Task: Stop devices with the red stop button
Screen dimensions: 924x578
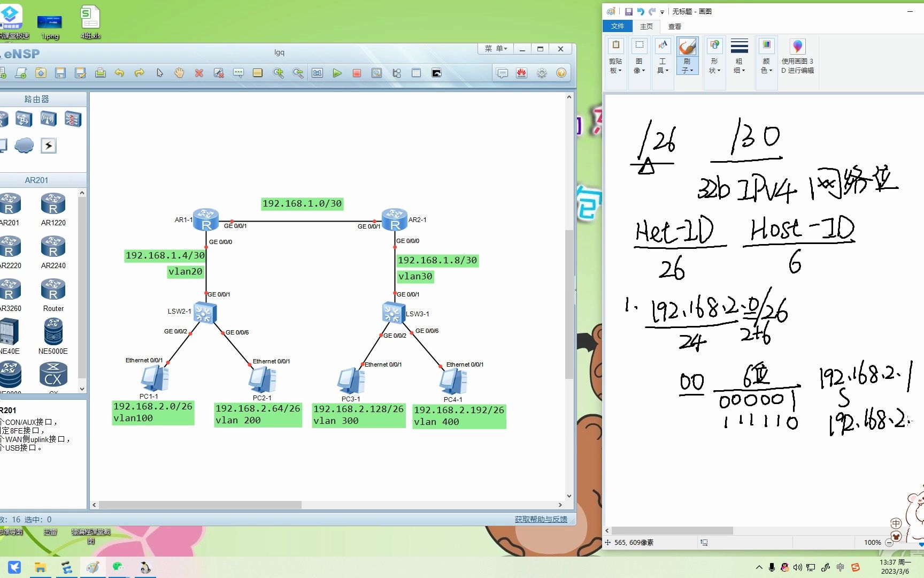Action: pos(357,73)
